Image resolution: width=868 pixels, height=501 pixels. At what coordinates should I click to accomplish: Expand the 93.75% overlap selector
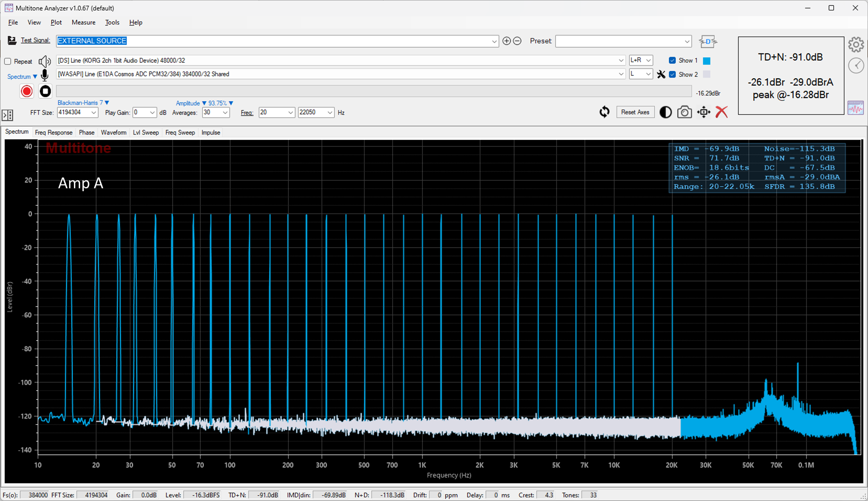pos(221,103)
